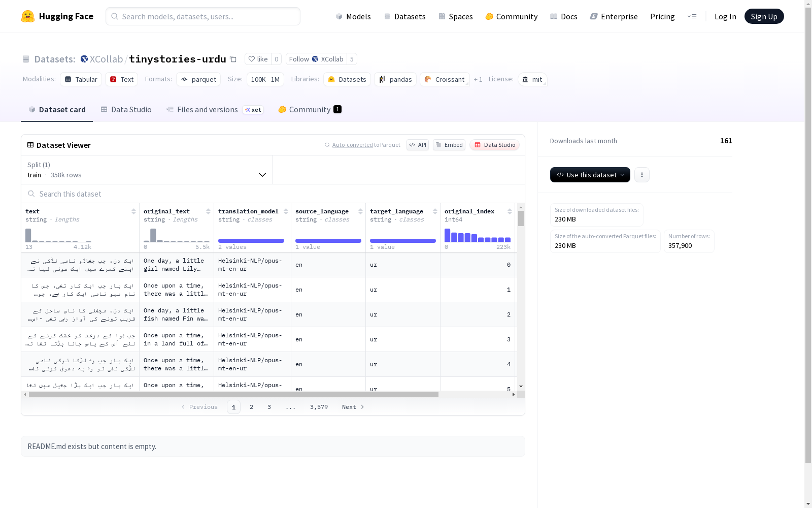Image resolution: width=812 pixels, height=508 pixels.
Task: Click the original_text lengths histogram
Action: click(x=177, y=235)
